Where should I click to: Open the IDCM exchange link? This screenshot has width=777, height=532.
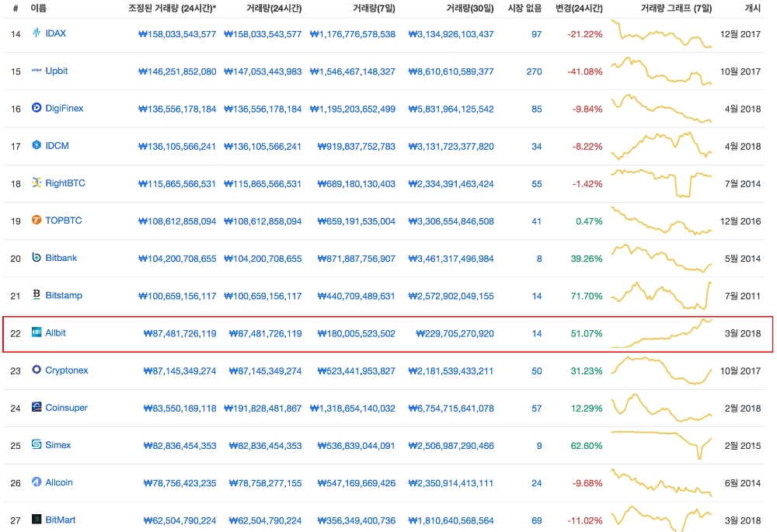57,146
